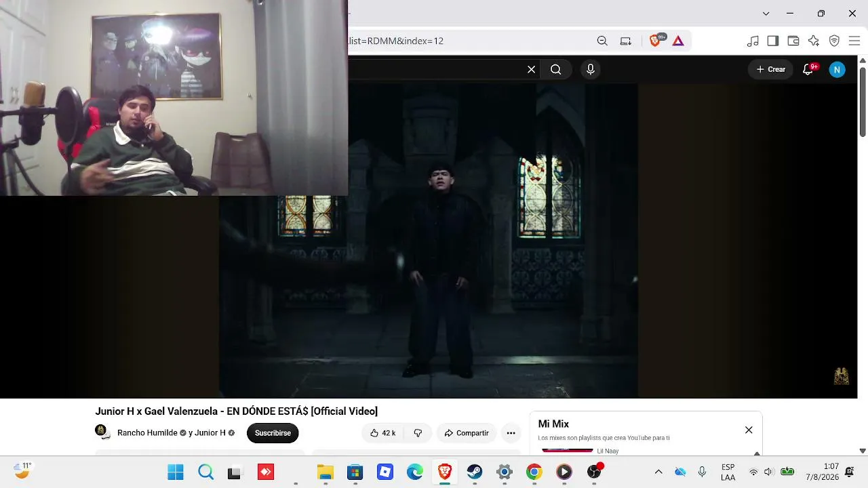This screenshot has width=868, height=488.
Task: Open the media control music note icon
Action: click(x=753, y=41)
